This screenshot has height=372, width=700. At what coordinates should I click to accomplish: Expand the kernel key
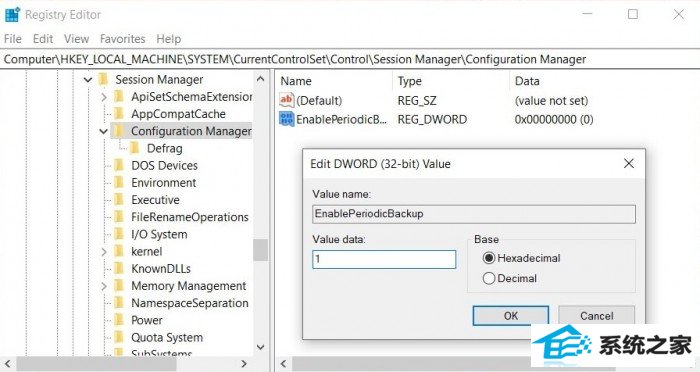[x=104, y=251]
